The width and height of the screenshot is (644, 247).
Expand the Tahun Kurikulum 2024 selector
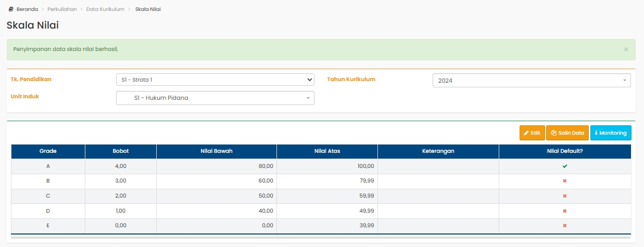(x=532, y=81)
